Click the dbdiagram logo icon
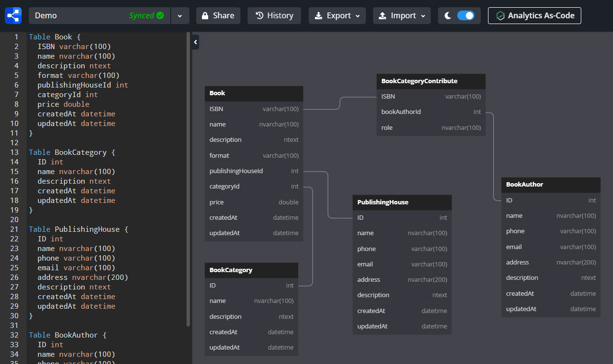 [x=13, y=15]
